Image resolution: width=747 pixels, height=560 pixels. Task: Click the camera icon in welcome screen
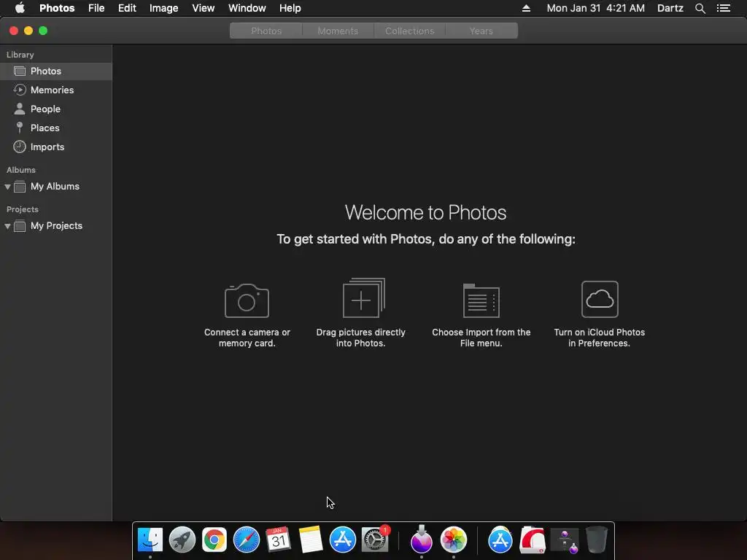(247, 300)
